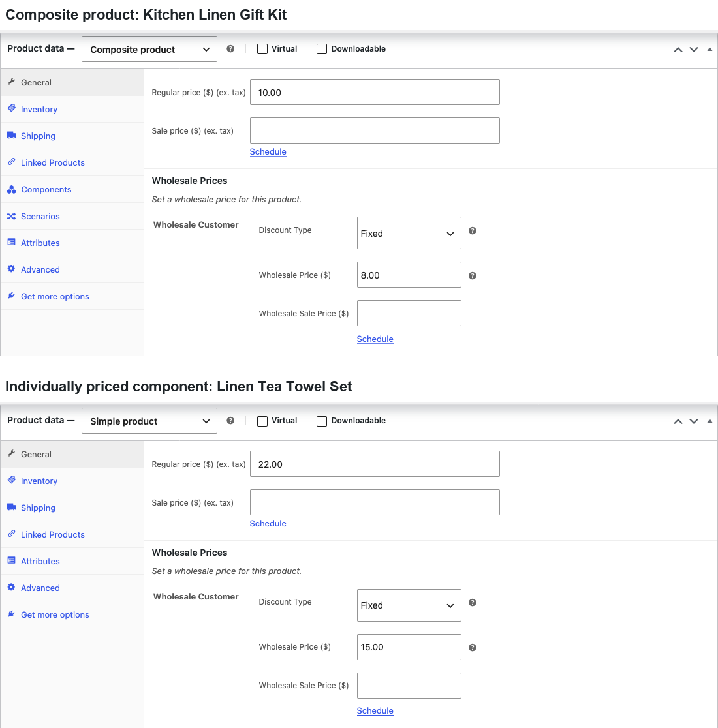This screenshot has width=718, height=728.
Task: Collapse the Linen Tea Towel Set product data panel
Action: tap(710, 421)
